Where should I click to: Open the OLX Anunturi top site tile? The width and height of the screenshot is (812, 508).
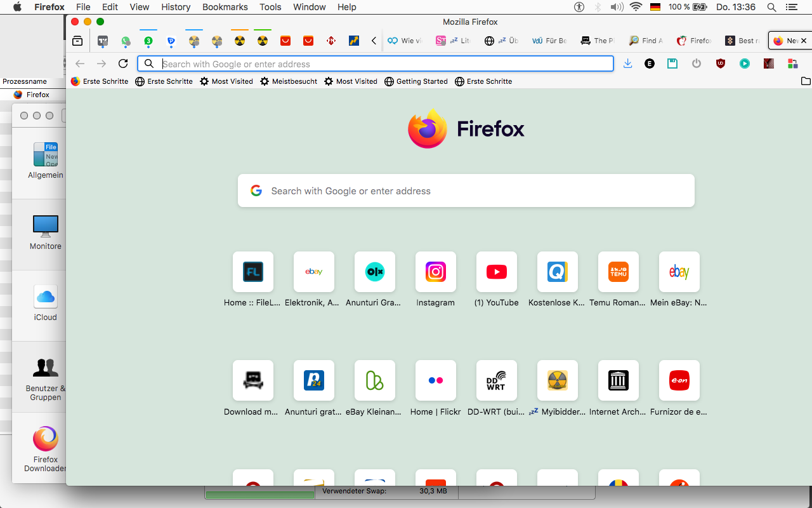click(x=375, y=272)
